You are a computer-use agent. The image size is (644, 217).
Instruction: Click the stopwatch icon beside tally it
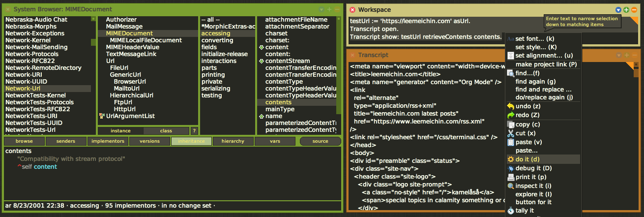click(510, 211)
